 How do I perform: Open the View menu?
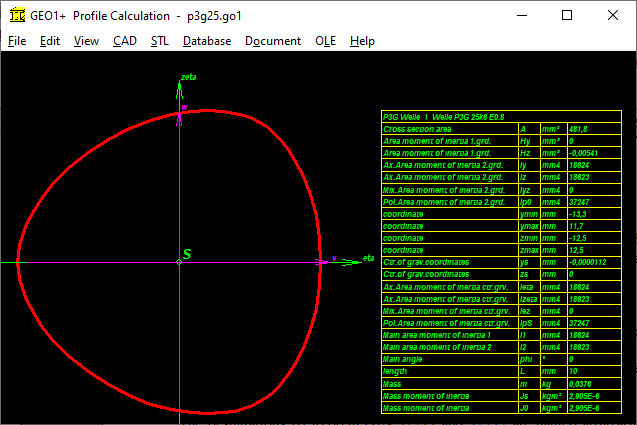pos(86,41)
